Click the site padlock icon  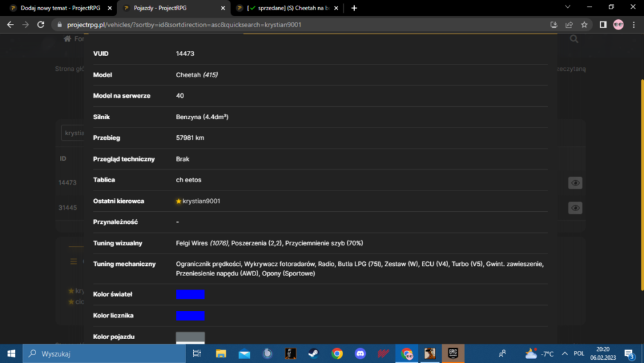tap(59, 24)
